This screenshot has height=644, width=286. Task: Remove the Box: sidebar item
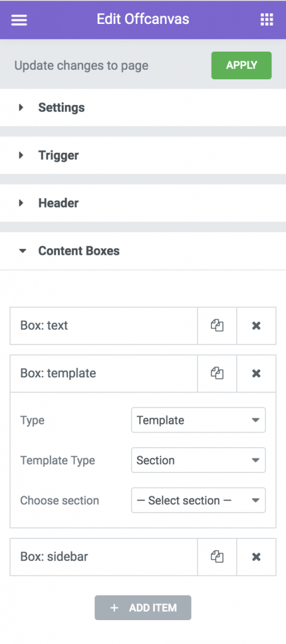pyautogui.click(x=256, y=557)
